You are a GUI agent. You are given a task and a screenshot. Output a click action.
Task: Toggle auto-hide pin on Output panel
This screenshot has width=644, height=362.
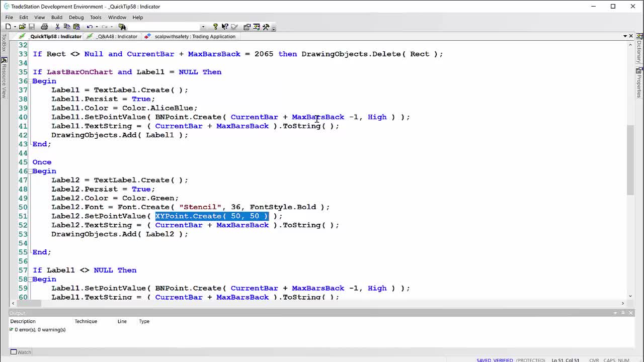click(x=623, y=313)
